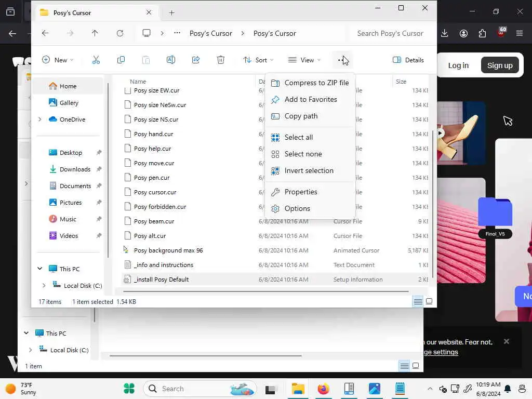The width and height of the screenshot is (532, 399).
Task: Show hidden system tray icons chevron
Action: tap(430, 389)
